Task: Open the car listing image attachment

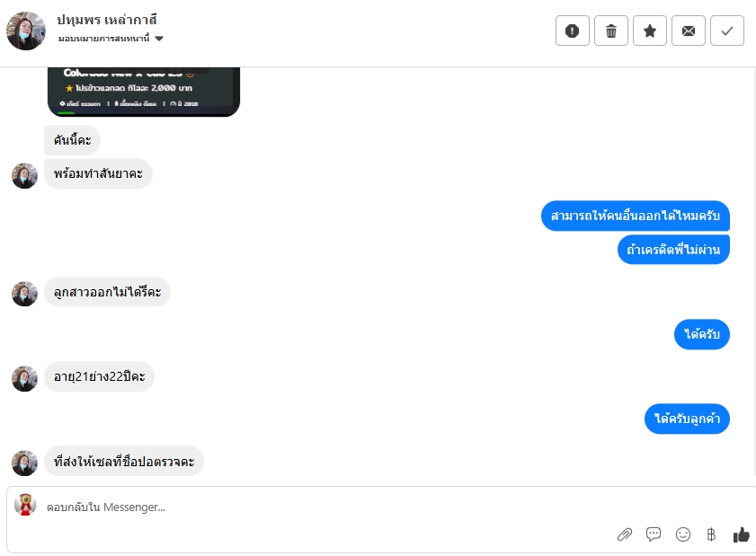Action: point(144,92)
